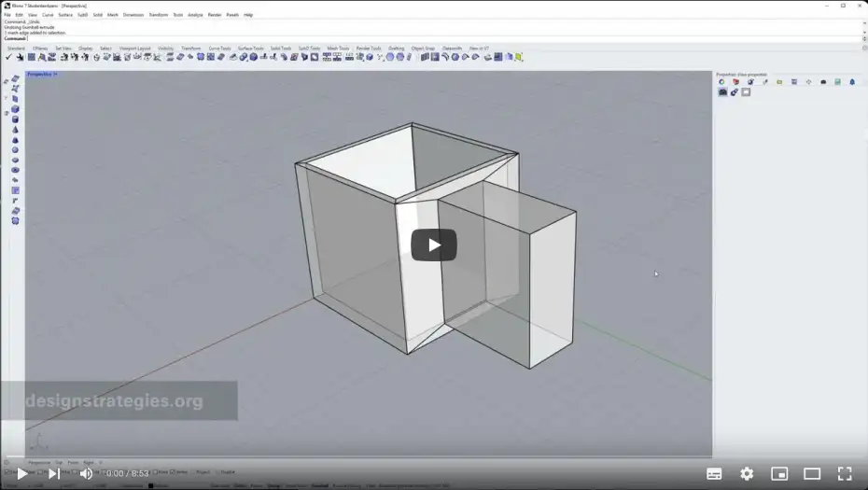Image resolution: width=868 pixels, height=490 pixels.
Task: Switch to the SubD Tools toolbar tab
Action: (309, 49)
